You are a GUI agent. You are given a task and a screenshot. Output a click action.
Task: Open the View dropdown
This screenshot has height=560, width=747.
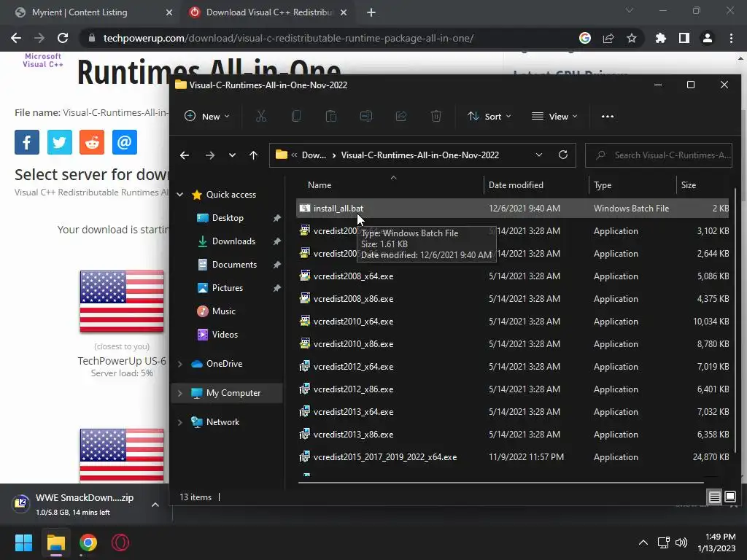[554, 116]
